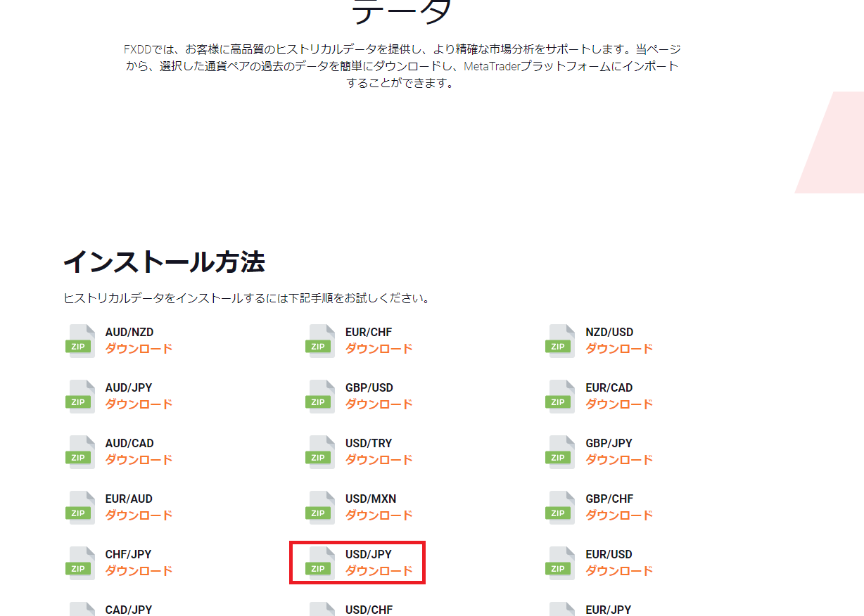Open the USD/CHF ダウンロード link
Image resolution: width=864 pixels, height=616 pixels.
(x=379, y=613)
